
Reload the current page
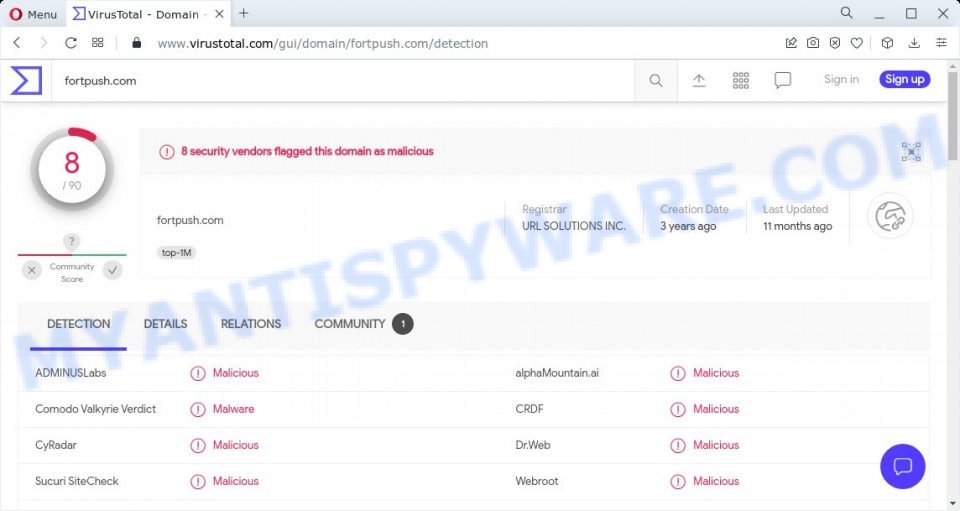[x=71, y=43]
